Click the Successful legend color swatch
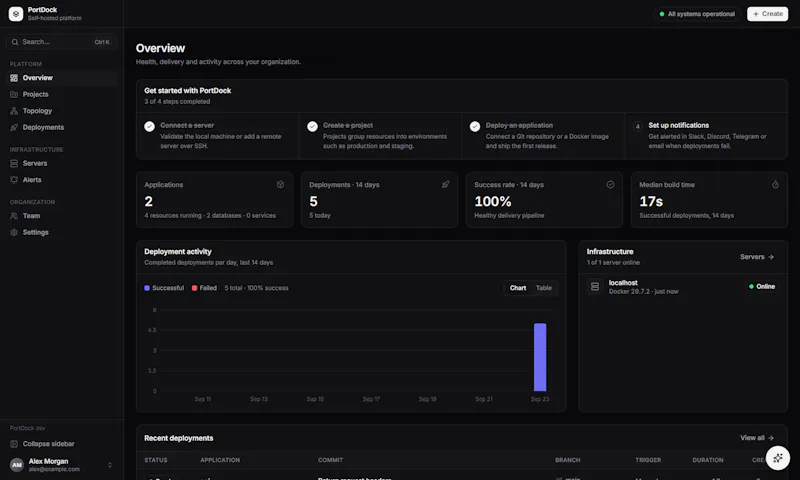This screenshot has height=480, width=800. click(147, 288)
